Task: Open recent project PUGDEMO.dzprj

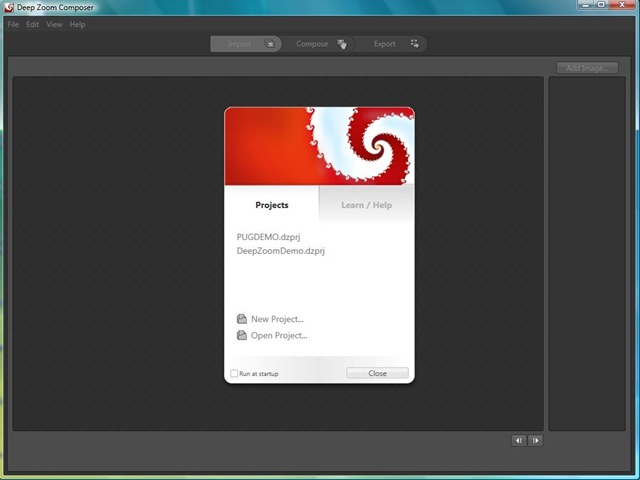Action: click(x=269, y=237)
